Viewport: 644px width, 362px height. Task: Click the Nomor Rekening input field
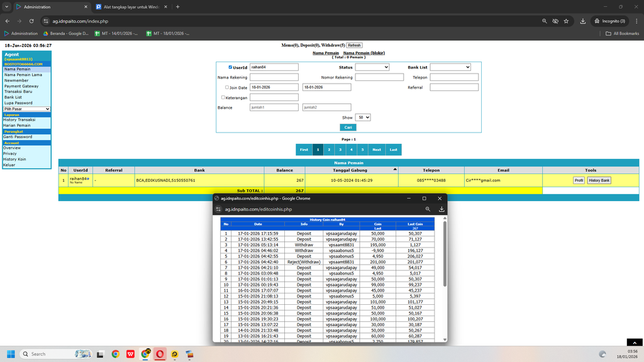tap(379, 77)
